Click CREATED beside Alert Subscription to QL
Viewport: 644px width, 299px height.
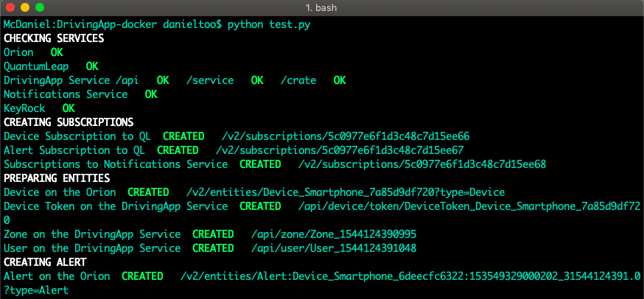(178, 150)
